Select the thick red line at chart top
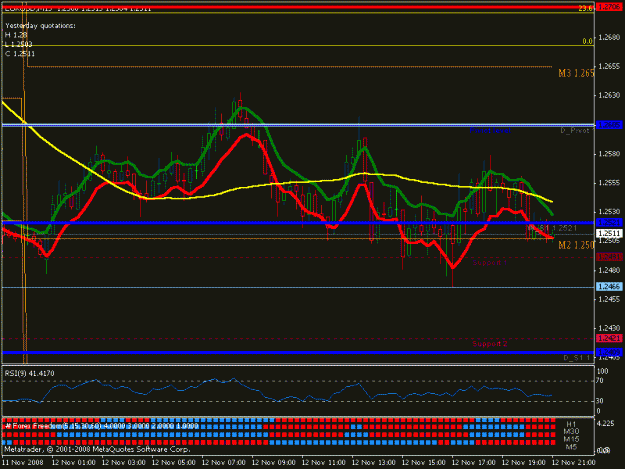This screenshot has width=625, height=469. point(298,7)
